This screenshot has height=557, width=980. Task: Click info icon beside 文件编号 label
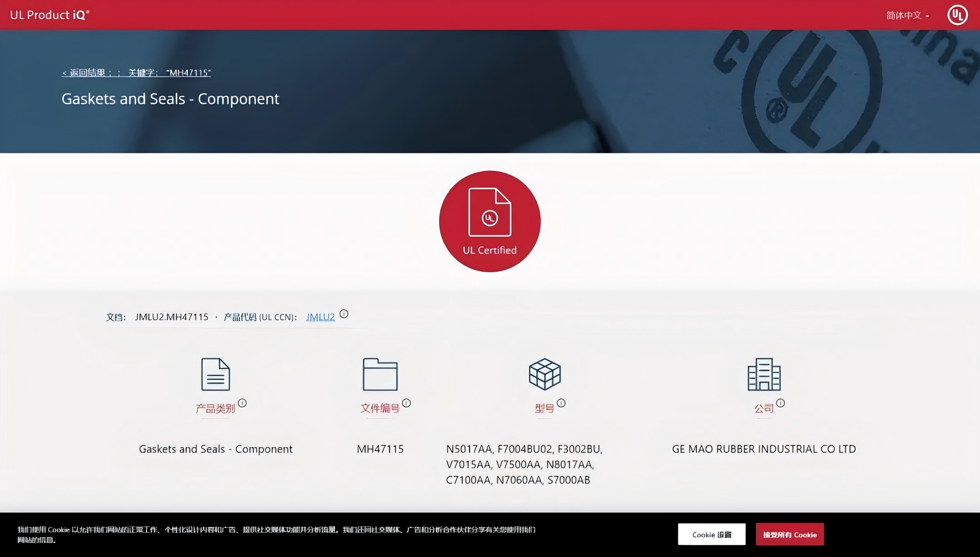(x=407, y=403)
